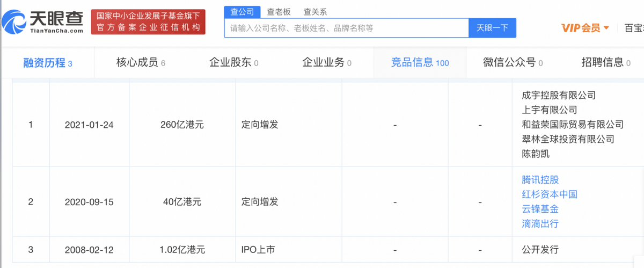This screenshot has width=644, height=268.
Task: Click the 和益荣国际贸易有限公司 investor text
Action: (573, 125)
